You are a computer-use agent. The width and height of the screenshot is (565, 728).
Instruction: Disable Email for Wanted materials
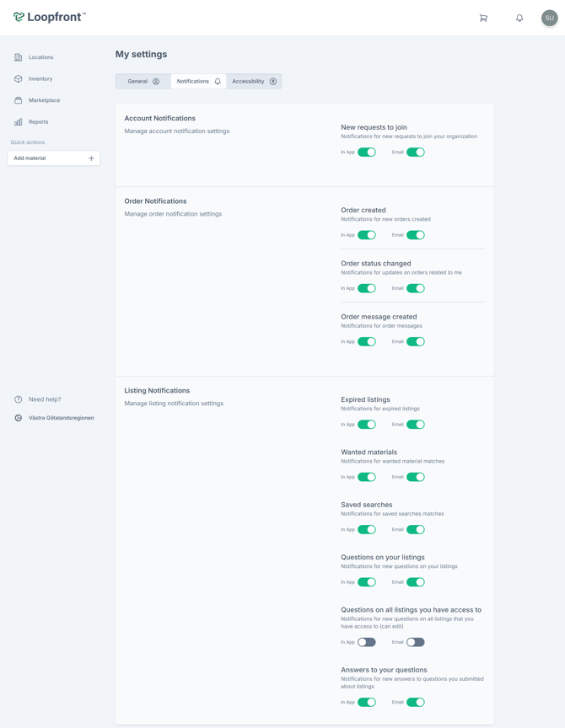(416, 477)
